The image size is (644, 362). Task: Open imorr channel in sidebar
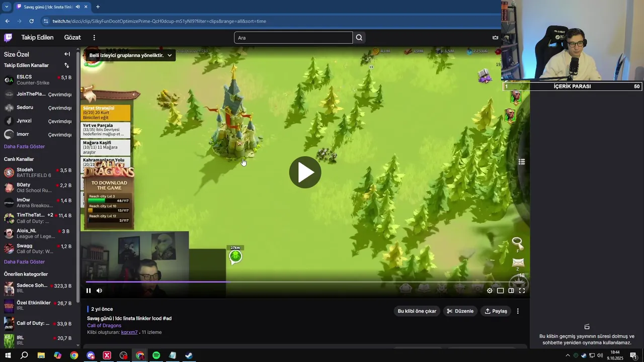(x=39, y=135)
